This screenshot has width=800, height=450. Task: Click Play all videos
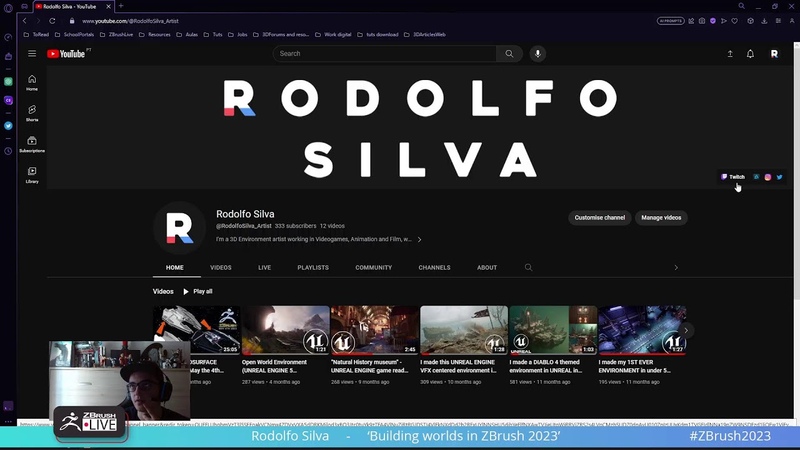tap(197, 291)
